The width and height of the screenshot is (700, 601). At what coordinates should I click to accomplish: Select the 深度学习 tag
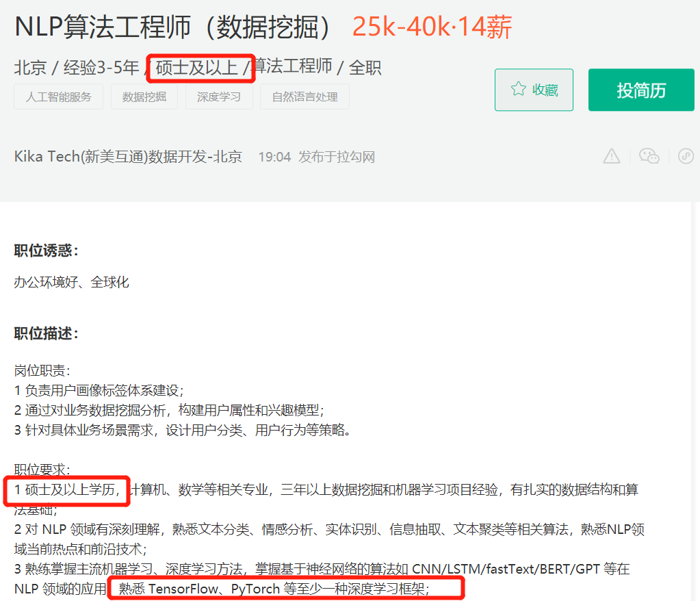point(219,97)
